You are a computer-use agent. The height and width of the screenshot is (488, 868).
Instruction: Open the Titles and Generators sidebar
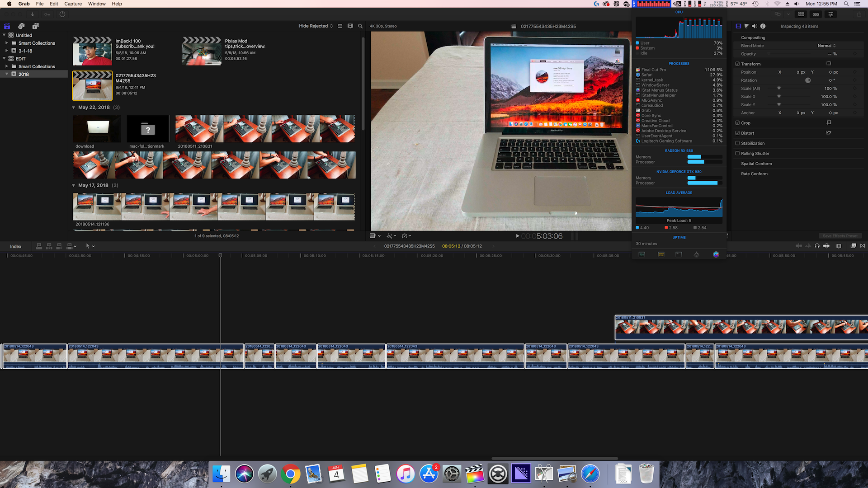[x=35, y=26]
